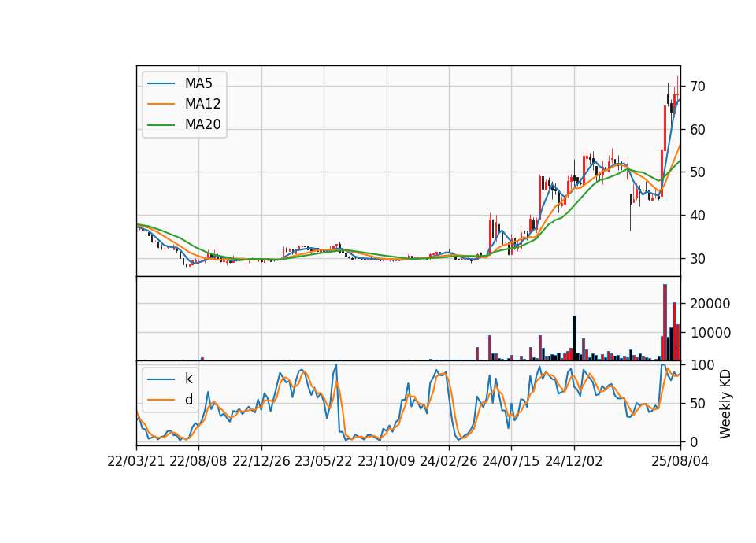This screenshot has width=756, height=543.
Task: Click the Weekly KD axis title
Action: [724, 404]
